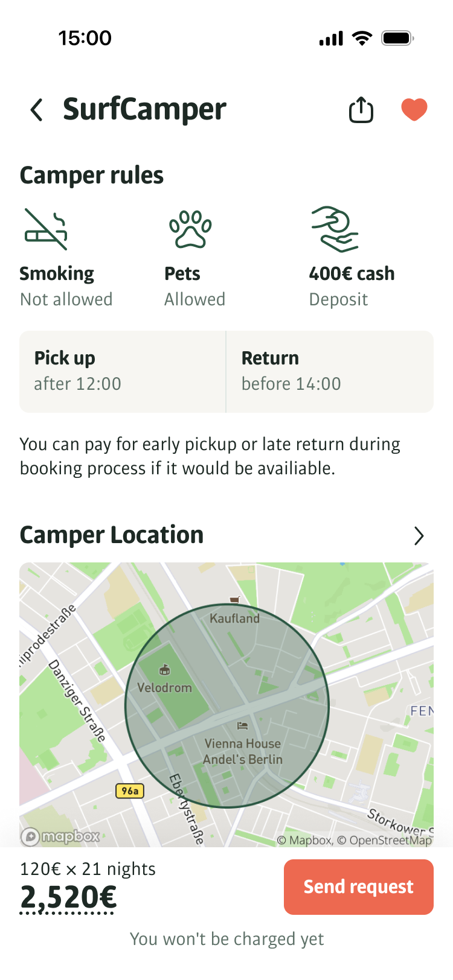
Task: Select the Return time cell
Action: pyautogui.click(x=330, y=371)
